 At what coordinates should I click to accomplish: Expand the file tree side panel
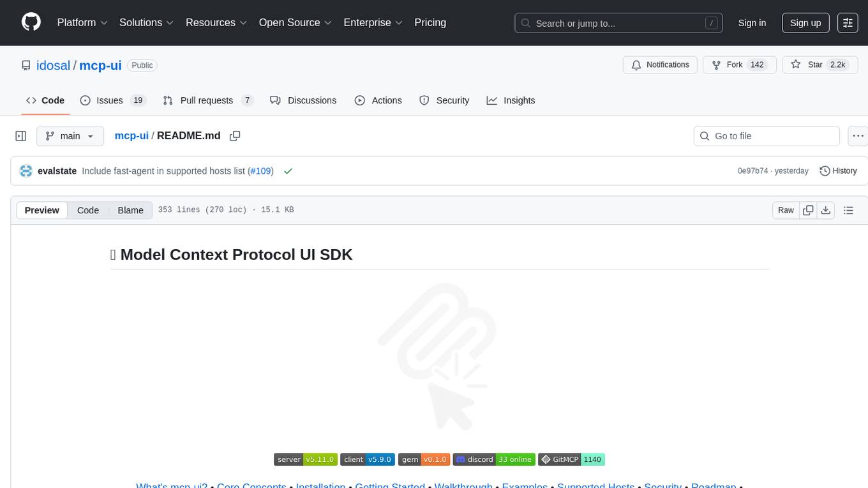pyautogui.click(x=21, y=136)
